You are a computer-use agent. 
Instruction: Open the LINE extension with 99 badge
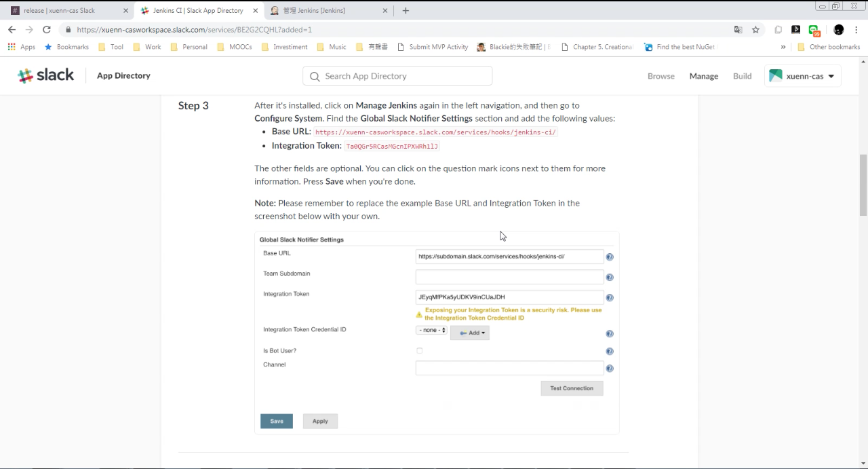[814, 31]
